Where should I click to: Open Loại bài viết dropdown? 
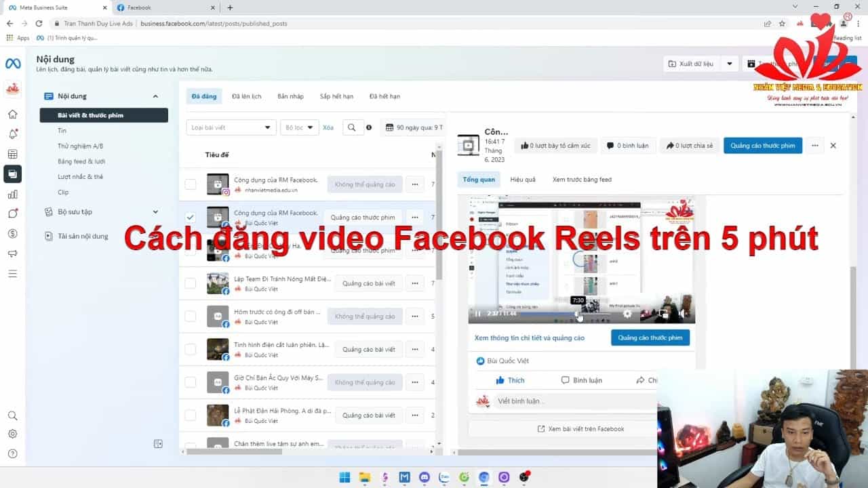point(231,127)
